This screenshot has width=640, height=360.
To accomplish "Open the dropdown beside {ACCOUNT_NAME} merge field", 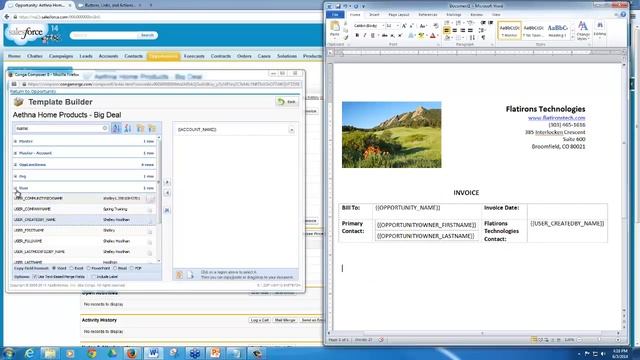I will coord(291,130).
